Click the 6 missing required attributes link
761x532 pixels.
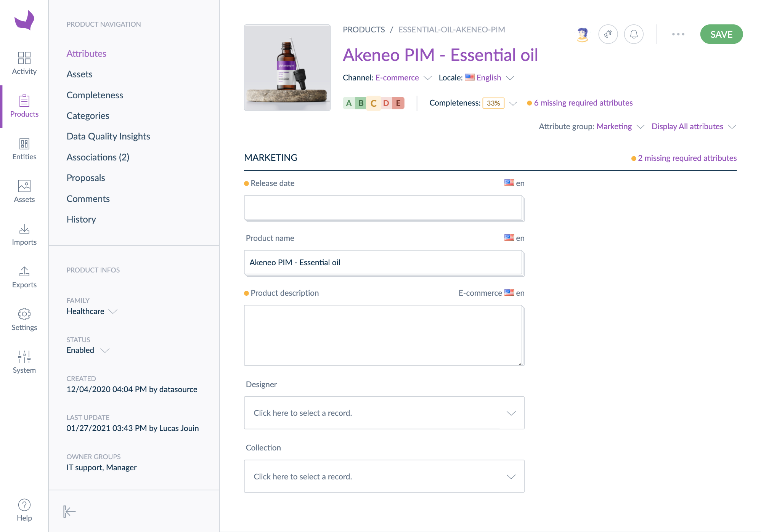[x=583, y=103]
